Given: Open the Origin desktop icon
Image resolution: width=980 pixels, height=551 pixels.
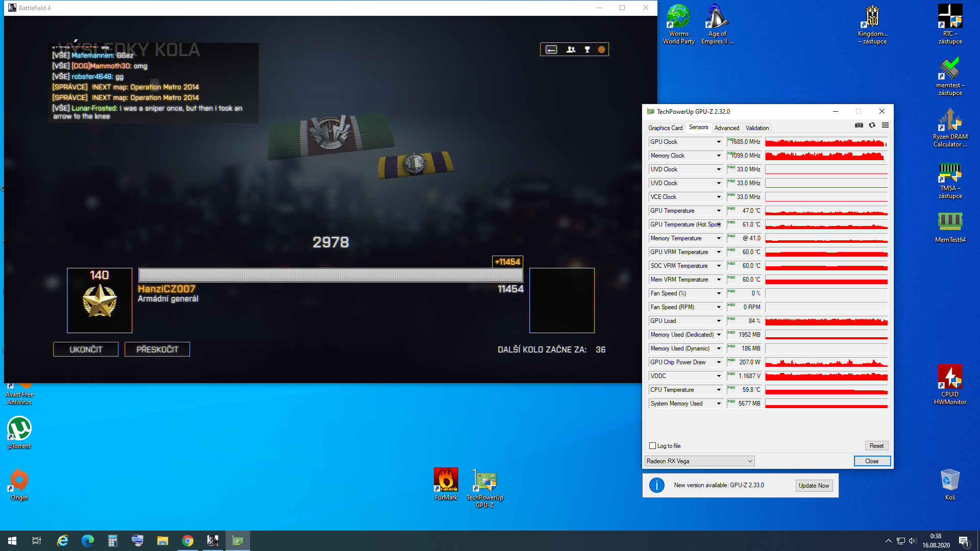Looking at the screenshot, I should 19,484.
